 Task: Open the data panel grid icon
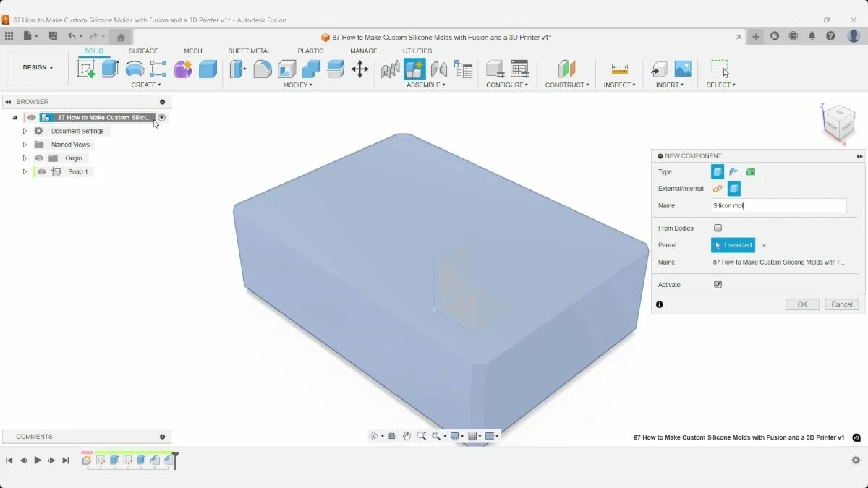pyautogui.click(x=9, y=35)
